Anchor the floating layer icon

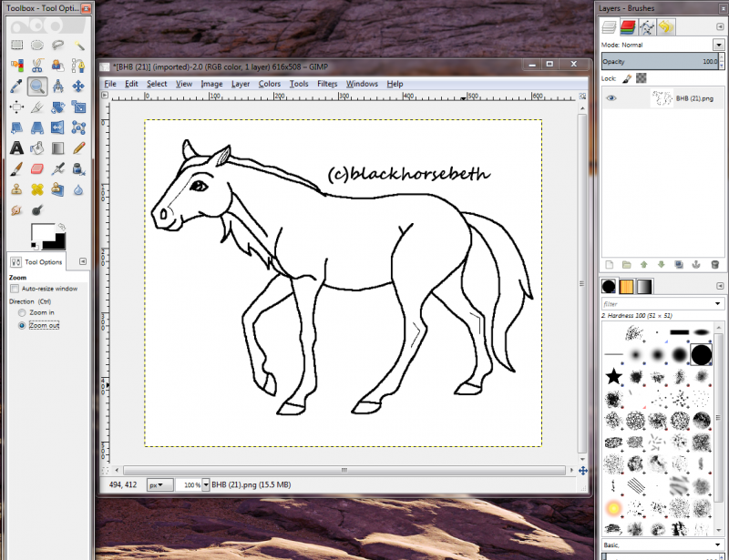[x=696, y=265]
